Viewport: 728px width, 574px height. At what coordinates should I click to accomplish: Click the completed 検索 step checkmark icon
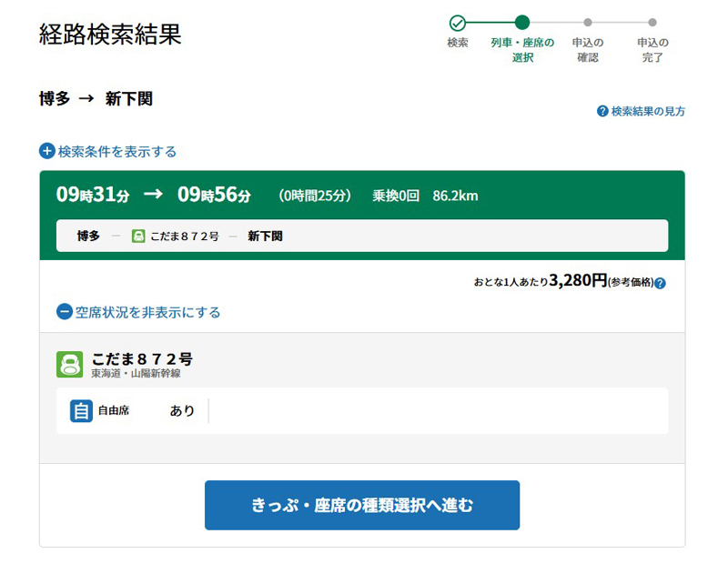coord(458,23)
